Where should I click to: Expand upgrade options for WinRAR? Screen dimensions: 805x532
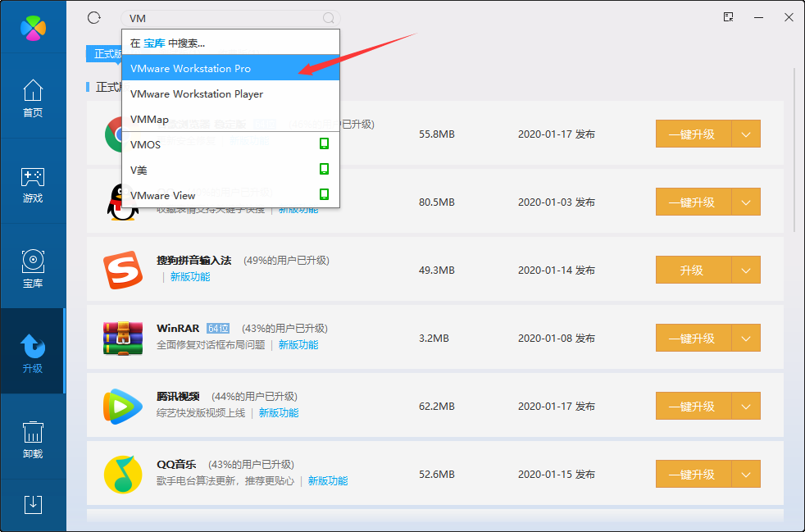point(746,338)
